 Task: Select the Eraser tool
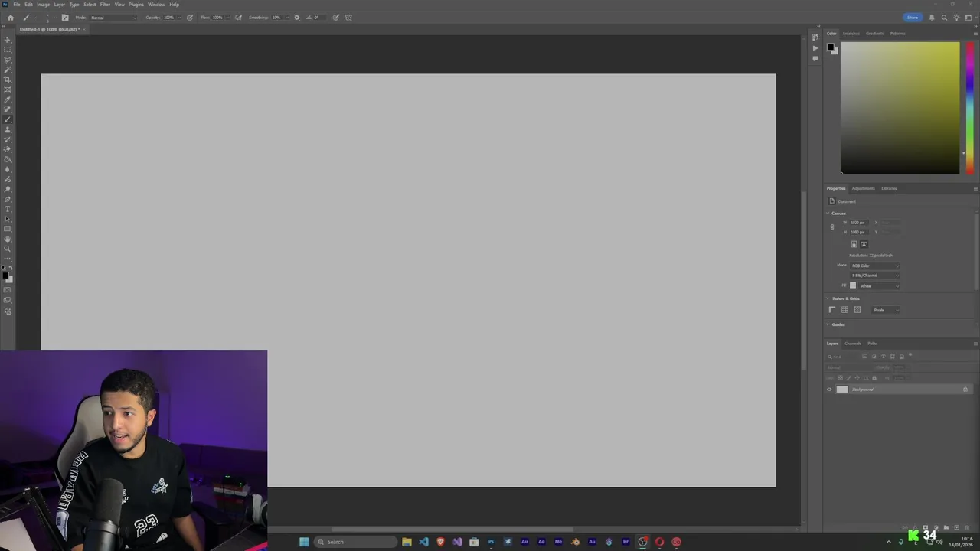tap(8, 149)
